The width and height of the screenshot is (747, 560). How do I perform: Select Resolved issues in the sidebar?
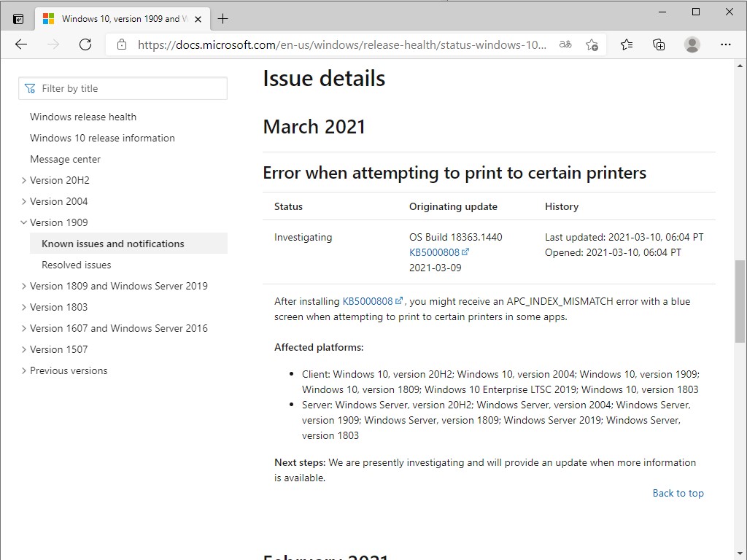(x=77, y=265)
